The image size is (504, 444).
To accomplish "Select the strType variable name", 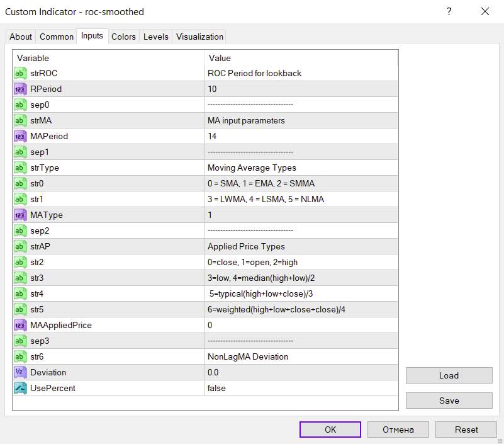I will pyautogui.click(x=45, y=168).
